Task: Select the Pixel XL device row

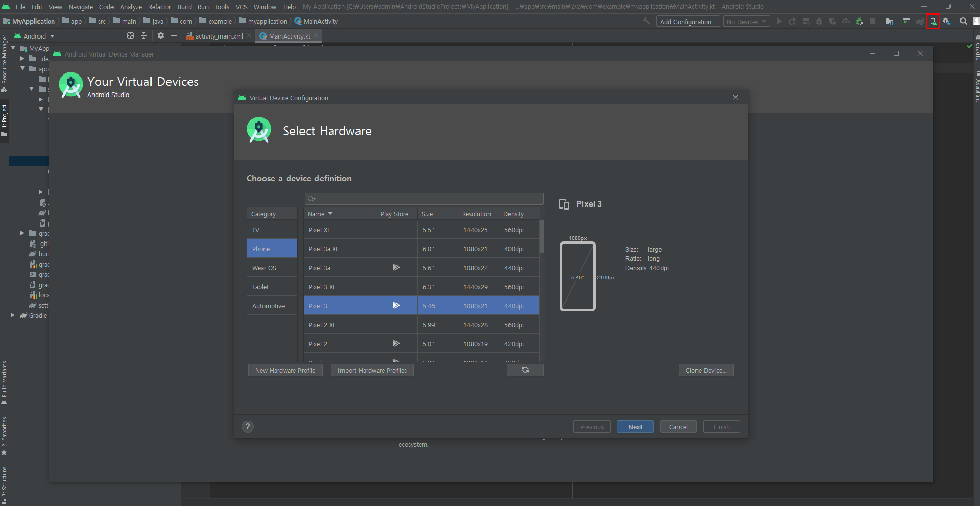Action: (422, 230)
